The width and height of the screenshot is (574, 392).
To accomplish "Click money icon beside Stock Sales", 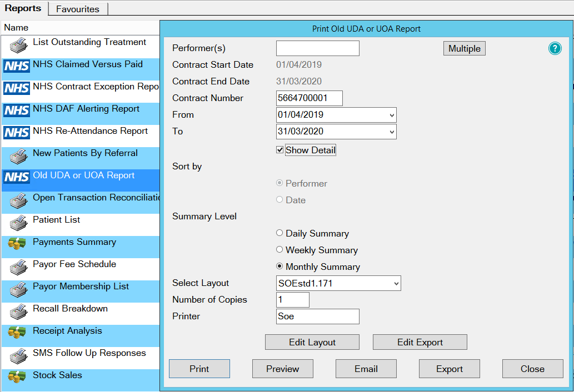I will (17, 378).
